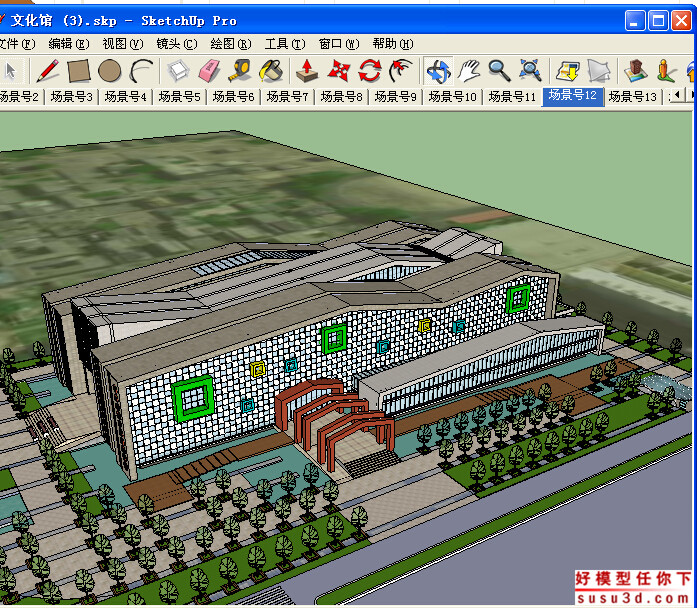Open the 镜头(C) menu
This screenshot has height=608, width=697.
(177, 44)
